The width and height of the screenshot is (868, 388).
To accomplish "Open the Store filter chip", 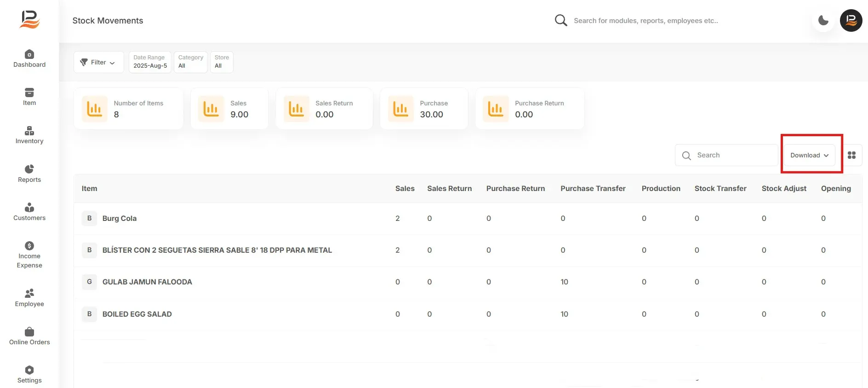I will point(222,62).
